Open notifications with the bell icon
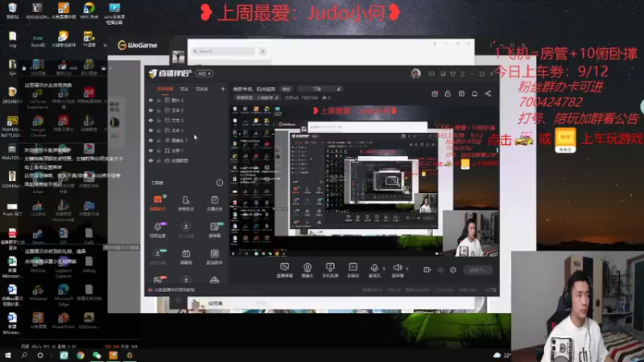644x362 pixels. tap(474, 93)
